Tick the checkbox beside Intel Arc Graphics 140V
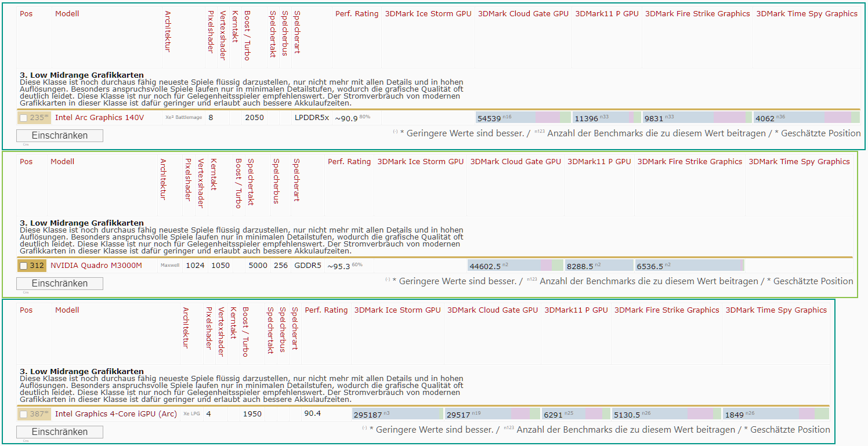 pyautogui.click(x=23, y=118)
